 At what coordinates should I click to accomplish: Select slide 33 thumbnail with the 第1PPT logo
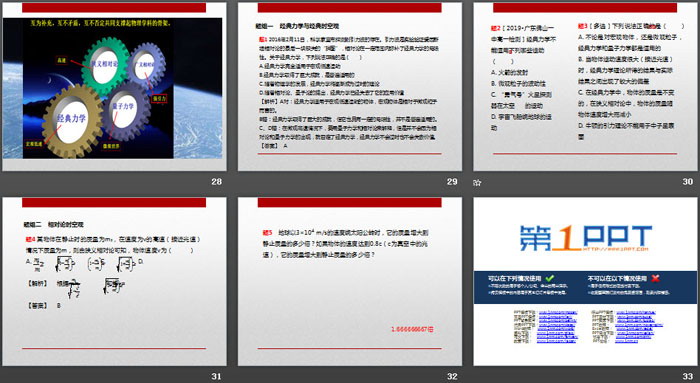585,282
